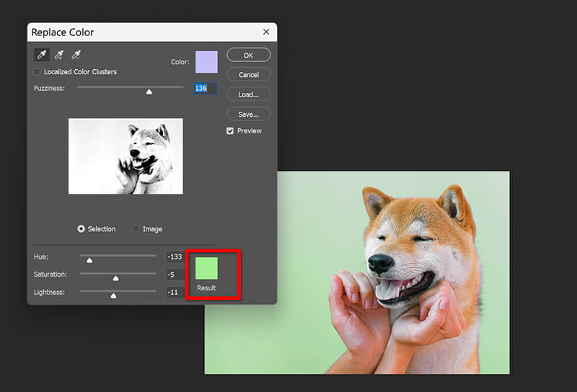This screenshot has height=392, width=577.
Task: Choose the Image radio button
Action: tap(136, 228)
